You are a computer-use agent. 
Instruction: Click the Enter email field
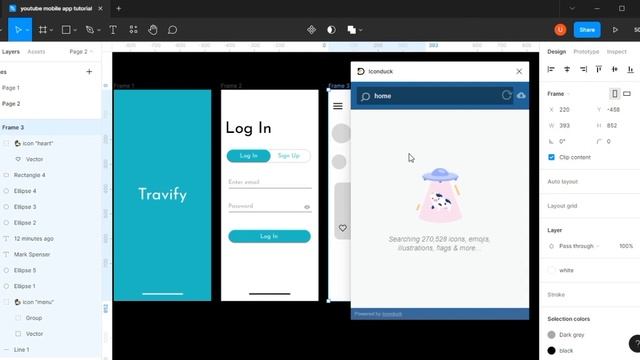click(x=270, y=183)
